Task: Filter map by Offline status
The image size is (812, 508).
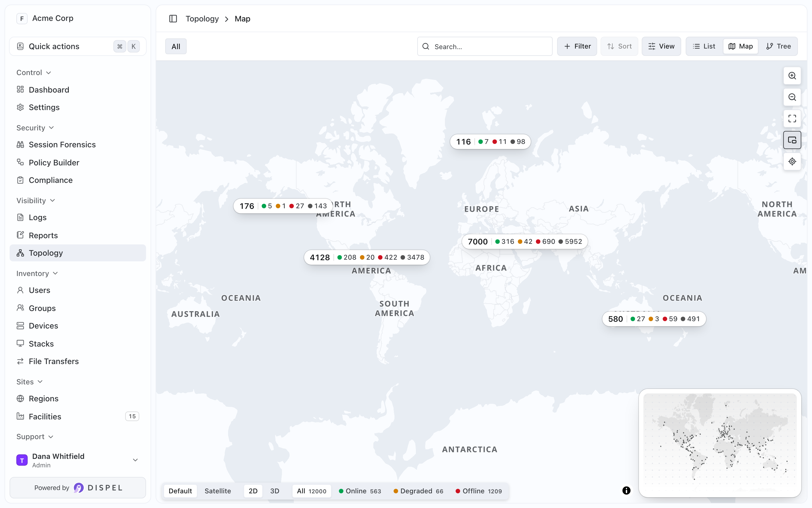Action: pyautogui.click(x=478, y=491)
